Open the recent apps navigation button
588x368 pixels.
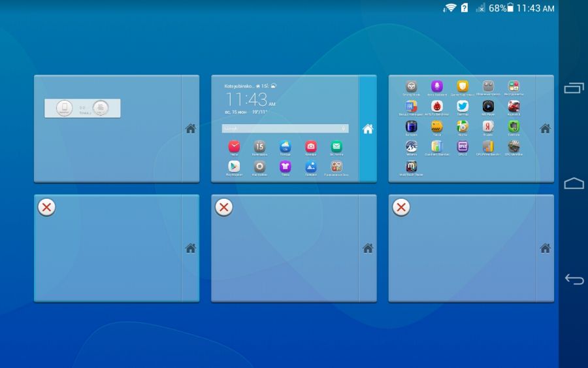(x=574, y=88)
